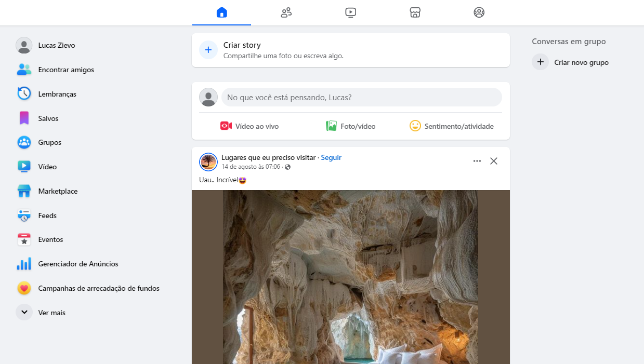Click the 'No que você está pensando' field
644x364 pixels.
pyautogui.click(x=362, y=97)
